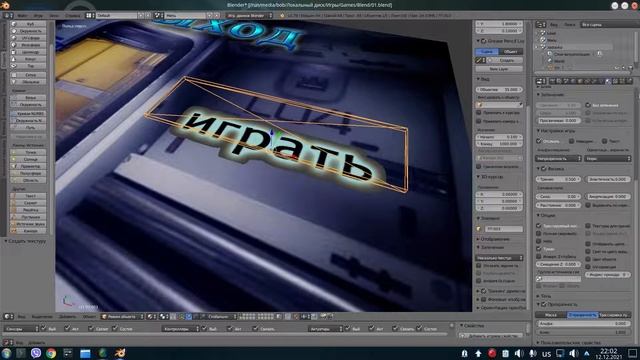Toggle Отсекать checkbox in game settings
640x360 pixels.
(x=539, y=141)
